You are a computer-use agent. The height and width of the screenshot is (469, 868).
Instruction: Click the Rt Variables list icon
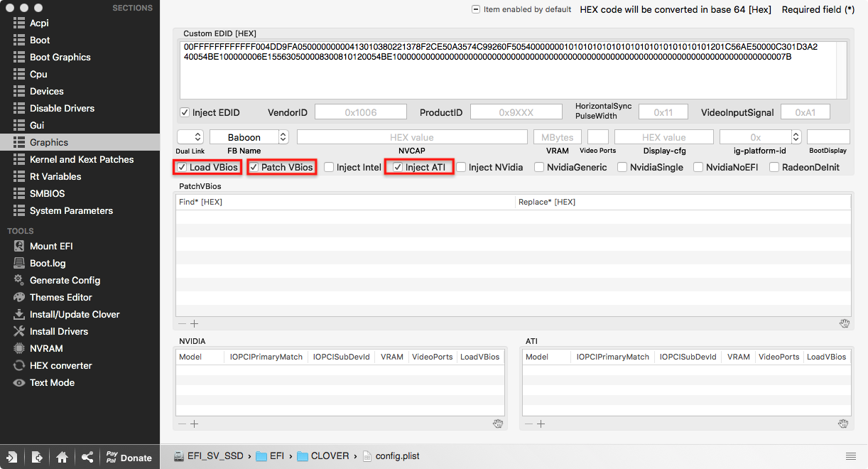[x=18, y=176]
